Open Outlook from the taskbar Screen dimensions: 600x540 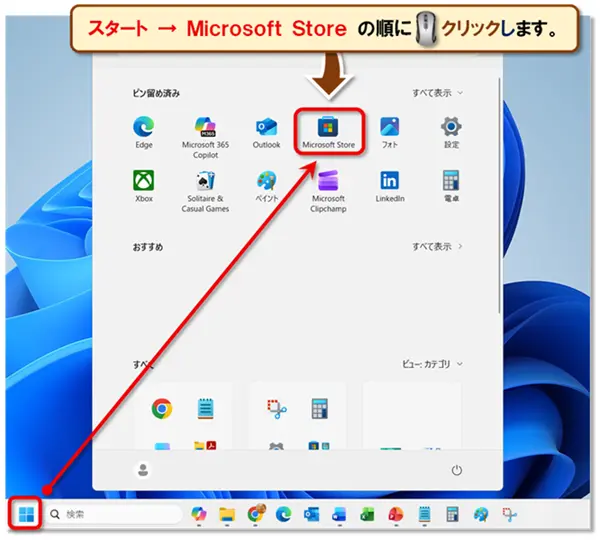coord(311,514)
